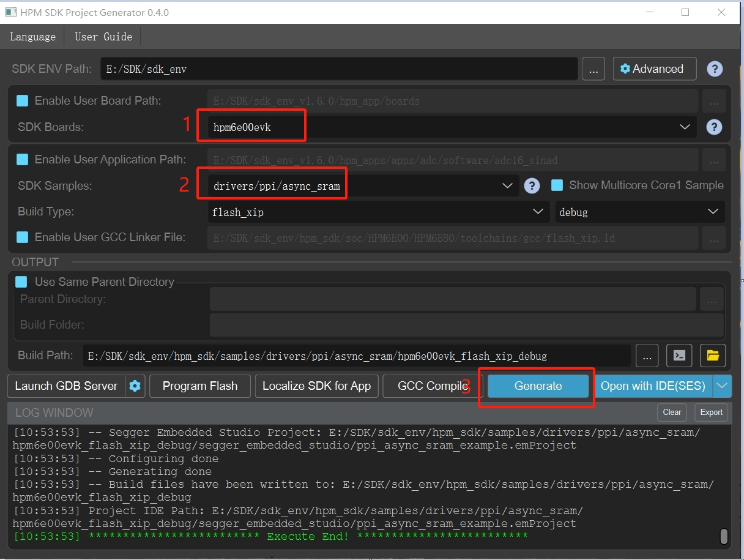
Task: Clear the log window
Action: 672,413
